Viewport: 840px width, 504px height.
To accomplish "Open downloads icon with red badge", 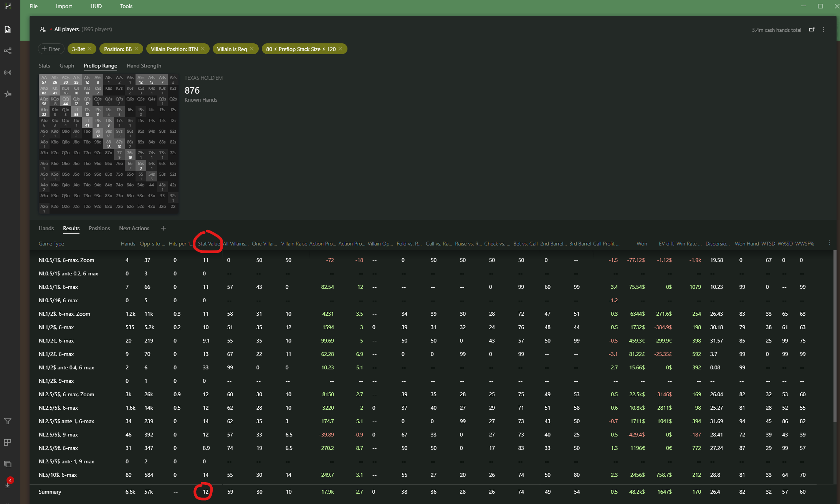I will click(x=8, y=484).
